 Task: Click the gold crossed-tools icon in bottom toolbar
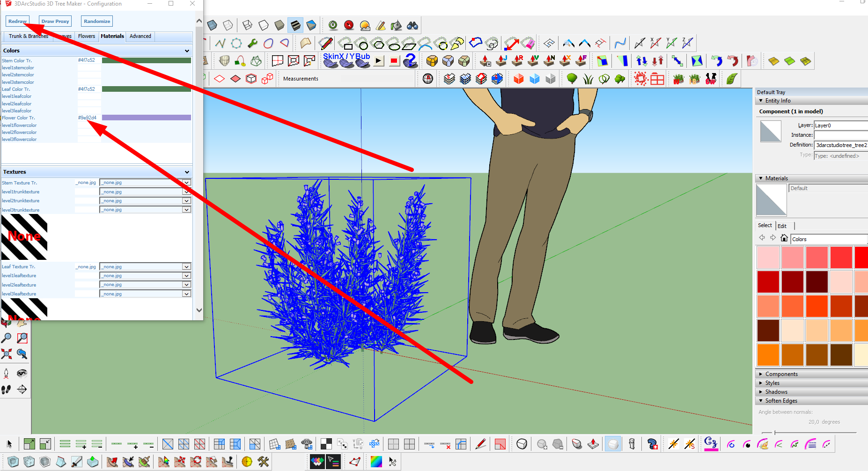coord(263,462)
